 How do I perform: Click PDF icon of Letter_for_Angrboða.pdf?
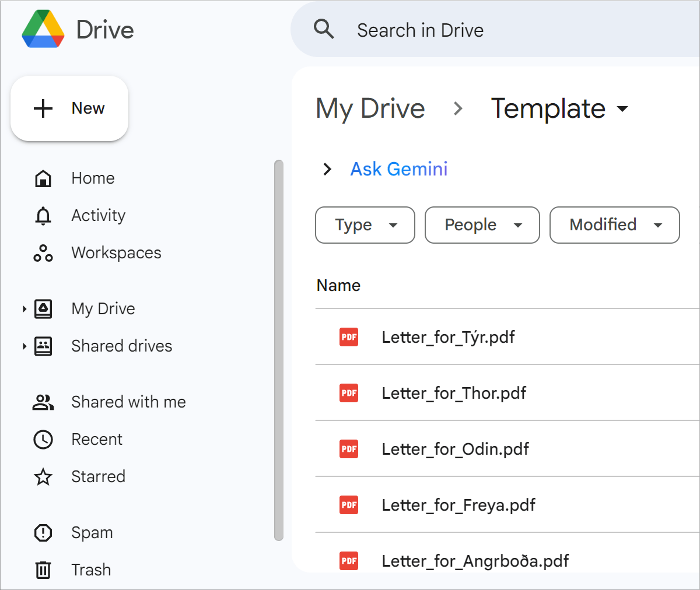349,561
